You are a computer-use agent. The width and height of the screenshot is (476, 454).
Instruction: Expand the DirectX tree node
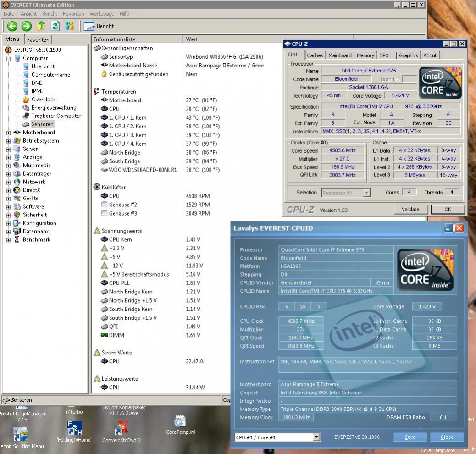(x=9, y=190)
